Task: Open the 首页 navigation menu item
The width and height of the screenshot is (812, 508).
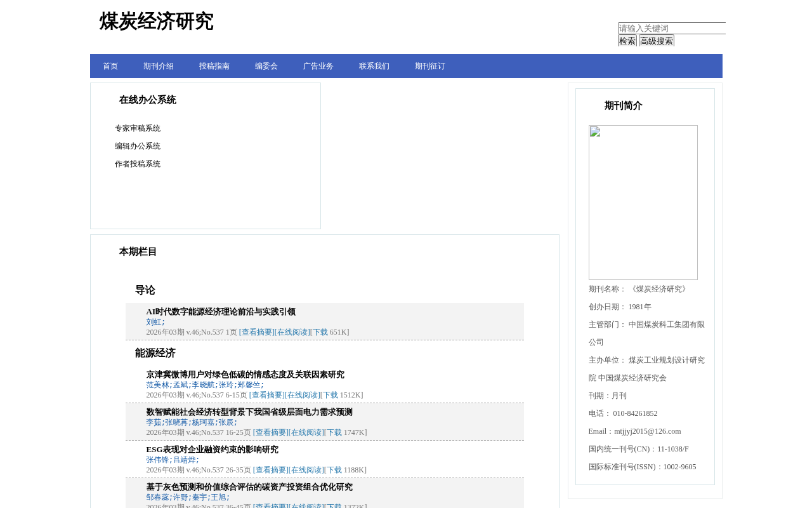Action: click(x=110, y=66)
